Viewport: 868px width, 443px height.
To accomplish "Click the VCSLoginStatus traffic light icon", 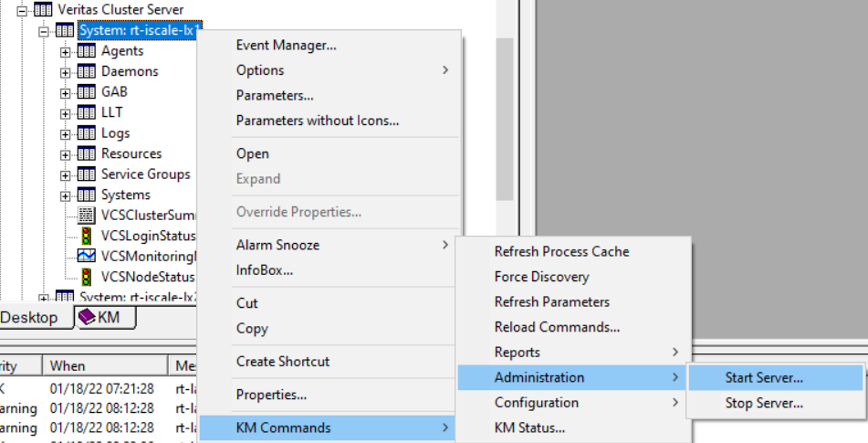I will click(x=87, y=236).
